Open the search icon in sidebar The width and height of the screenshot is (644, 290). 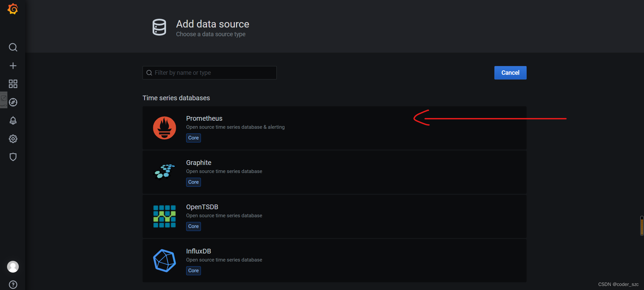click(x=13, y=47)
